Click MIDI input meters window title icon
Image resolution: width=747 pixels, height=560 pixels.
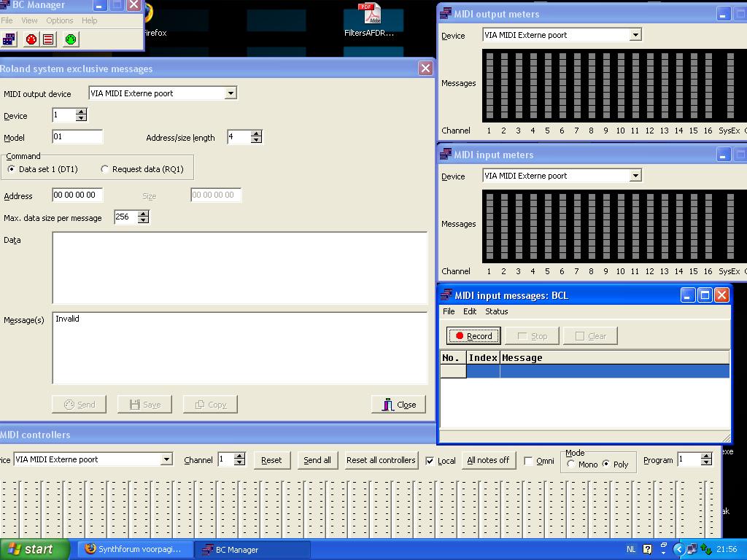coord(446,155)
